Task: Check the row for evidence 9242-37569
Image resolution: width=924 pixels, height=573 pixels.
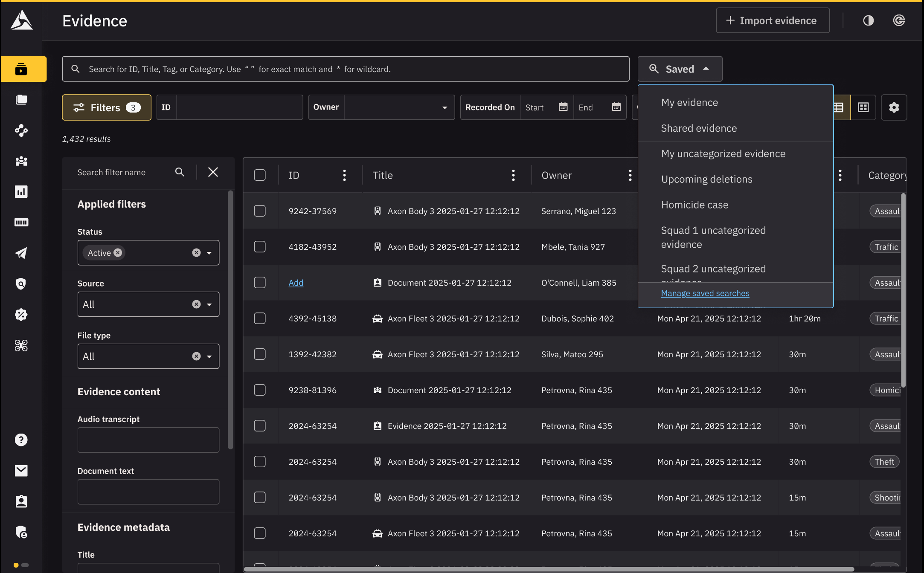Action: coord(260,211)
